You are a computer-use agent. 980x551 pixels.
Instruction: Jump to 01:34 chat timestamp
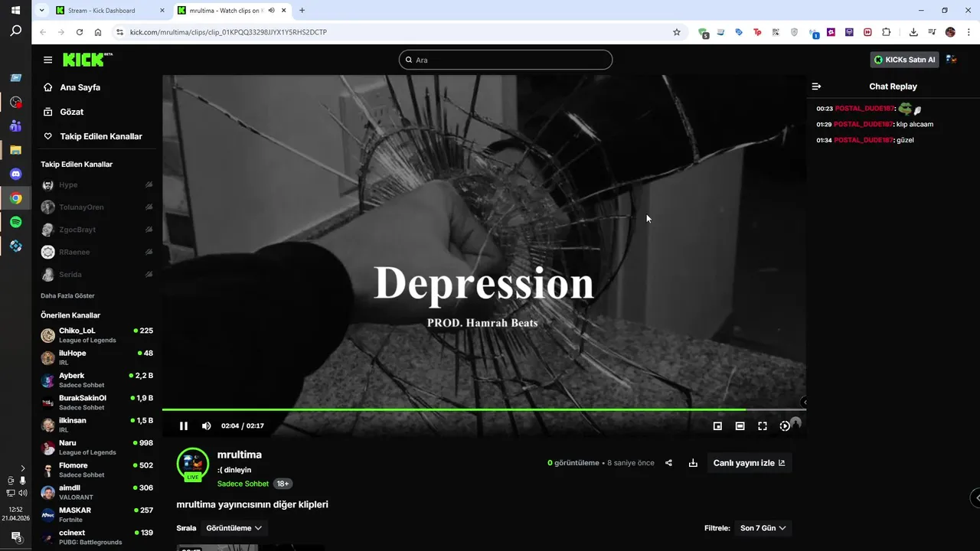[824, 140]
